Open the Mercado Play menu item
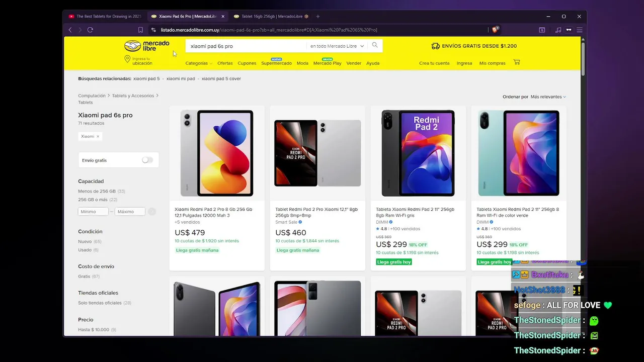 [328, 63]
